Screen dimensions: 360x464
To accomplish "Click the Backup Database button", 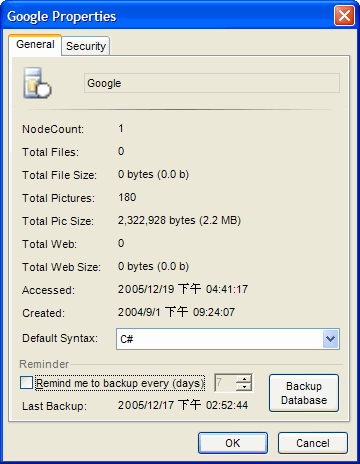I will 304,393.
